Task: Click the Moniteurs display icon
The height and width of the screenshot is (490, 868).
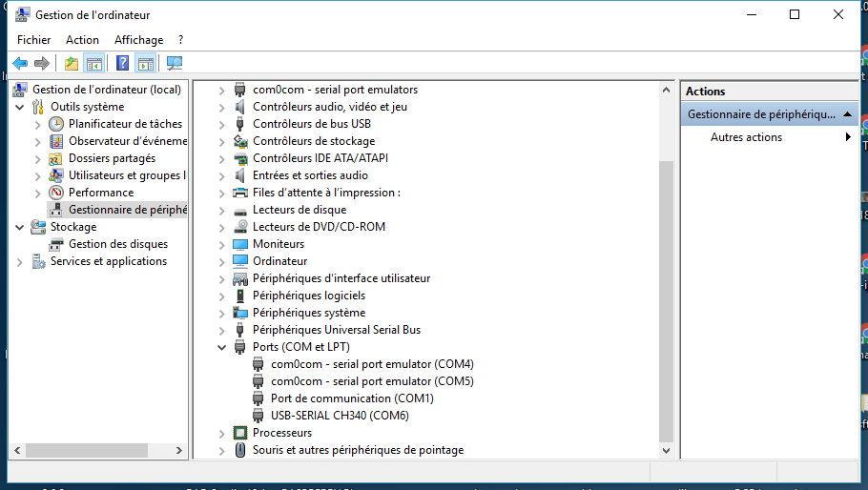Action: coord(239,244)
